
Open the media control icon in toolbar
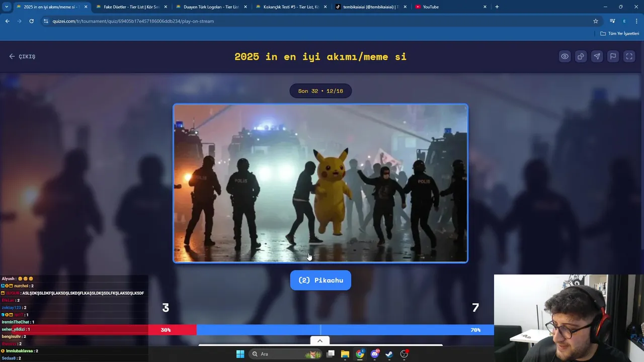pyautogui.click(x=612, y=21)
